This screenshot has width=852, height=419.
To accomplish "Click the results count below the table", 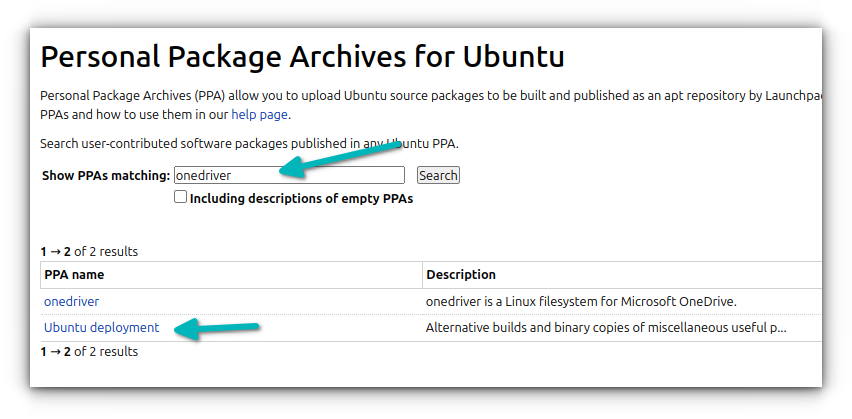I will (x=89, y=351).
